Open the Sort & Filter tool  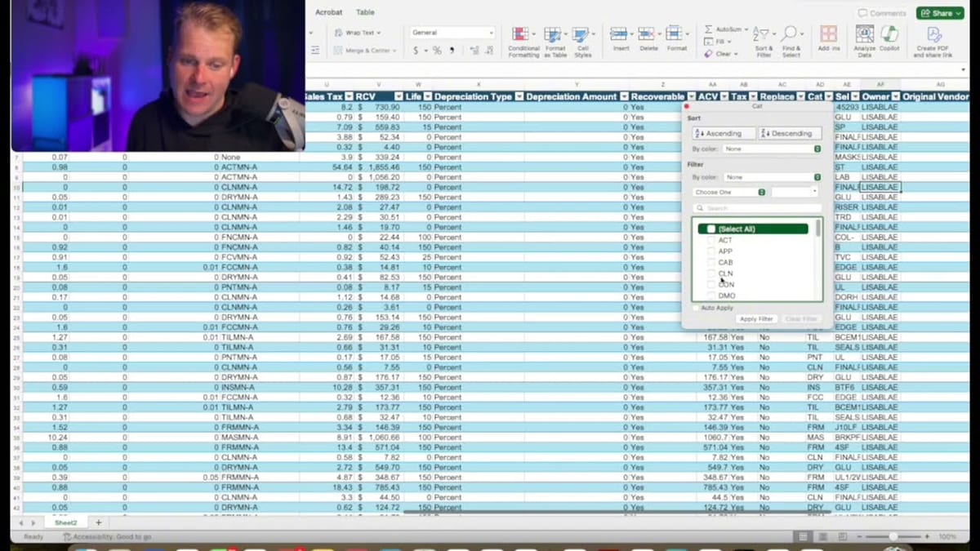tap(764, 41)
